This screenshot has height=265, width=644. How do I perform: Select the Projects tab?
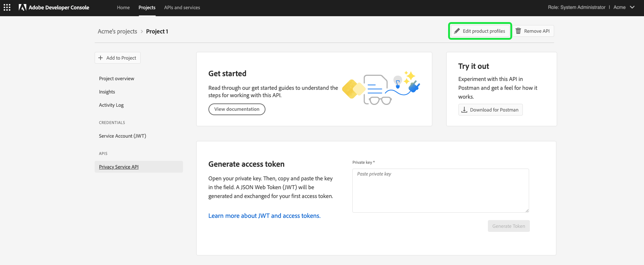147,7
